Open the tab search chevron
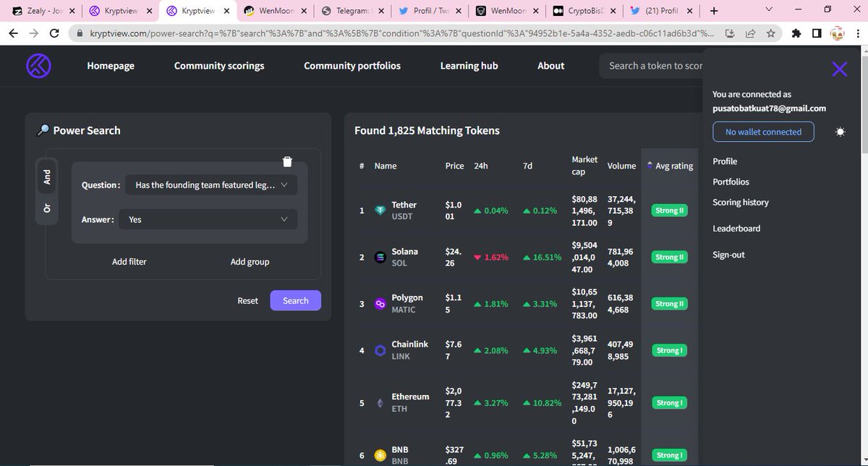868x466 pixels. pyautogui.click(x=767, y=9)
